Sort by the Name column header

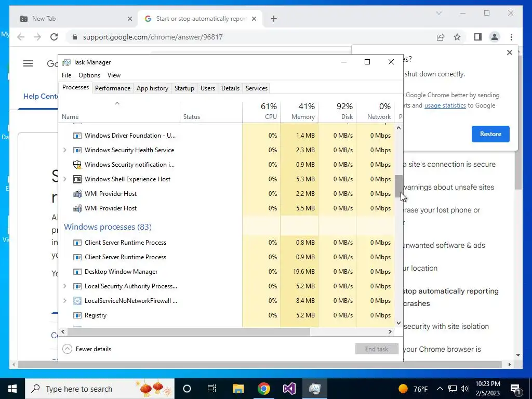click(119, 111)
